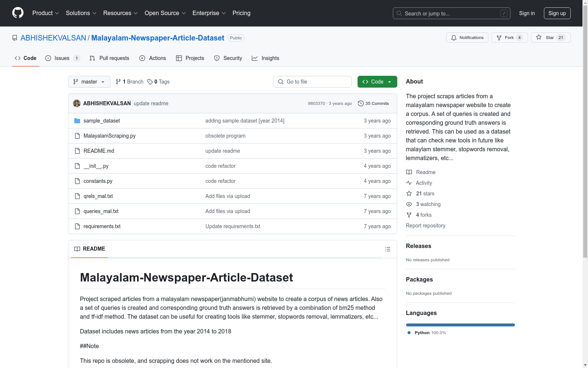Click the Report repository link

point(426,226)
